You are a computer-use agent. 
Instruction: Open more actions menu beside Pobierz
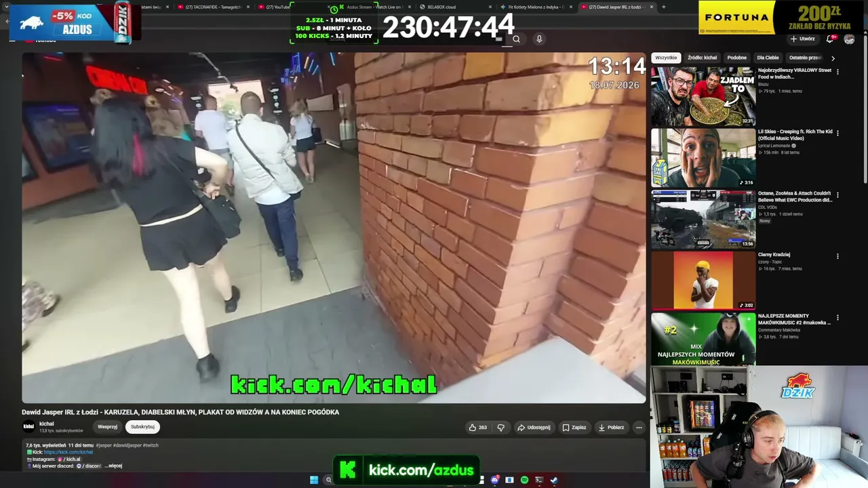[x=639, y=428]
